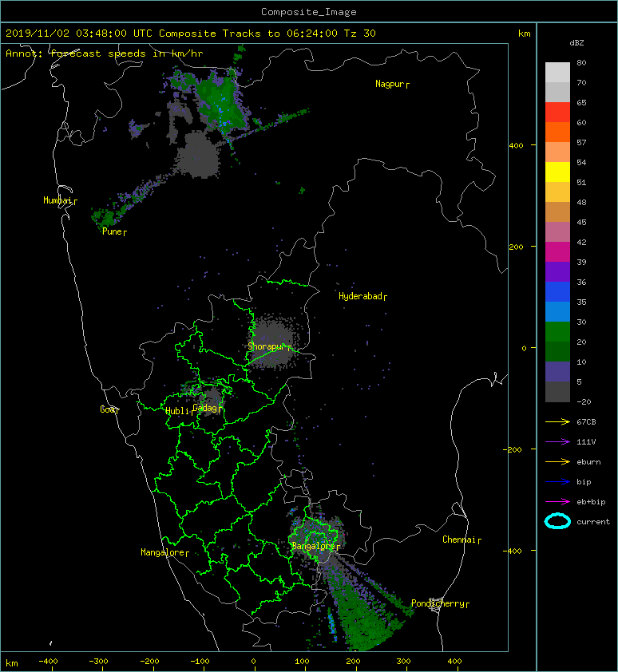
Task: Click the purple 39 dBZ color swatch
Action: click(x=557, y=271)
